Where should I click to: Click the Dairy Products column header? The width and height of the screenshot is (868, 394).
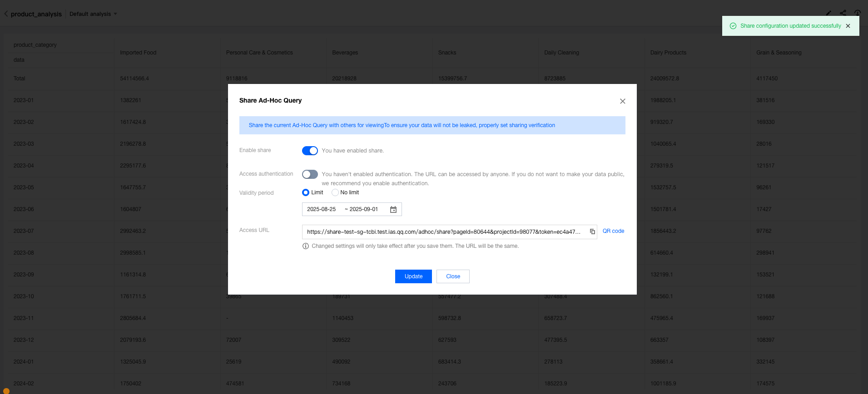[x=668, y=53]
